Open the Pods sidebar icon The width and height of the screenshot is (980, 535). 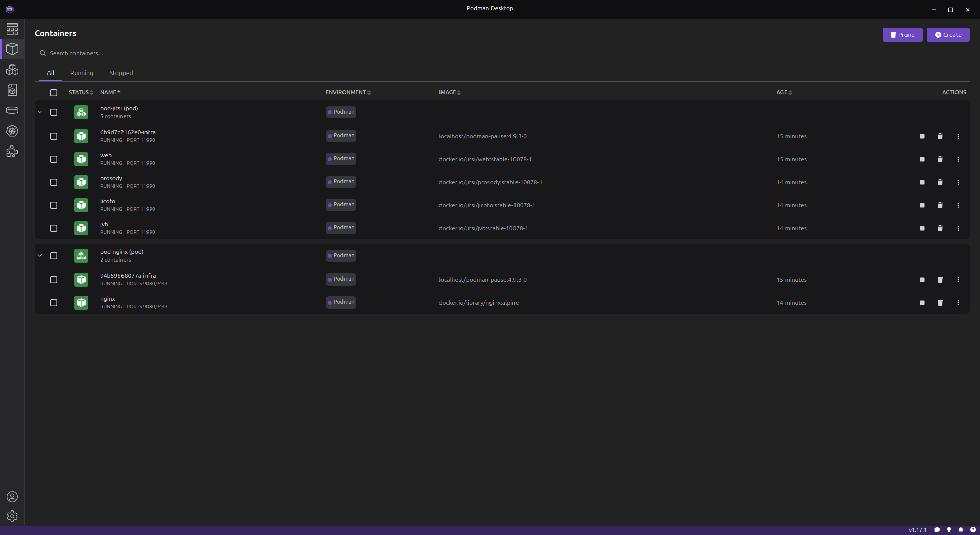pos(12,69)
